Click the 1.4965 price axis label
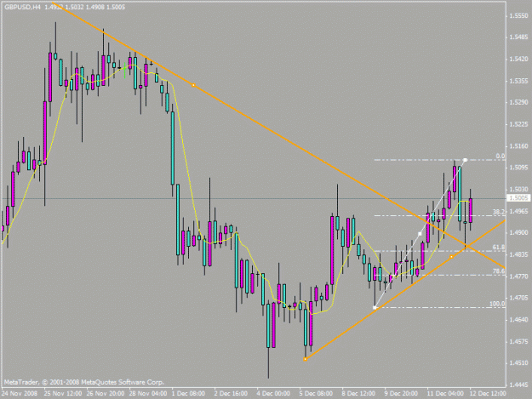The width and height of the screenshot is (532, 399). (x=518, y=211)
